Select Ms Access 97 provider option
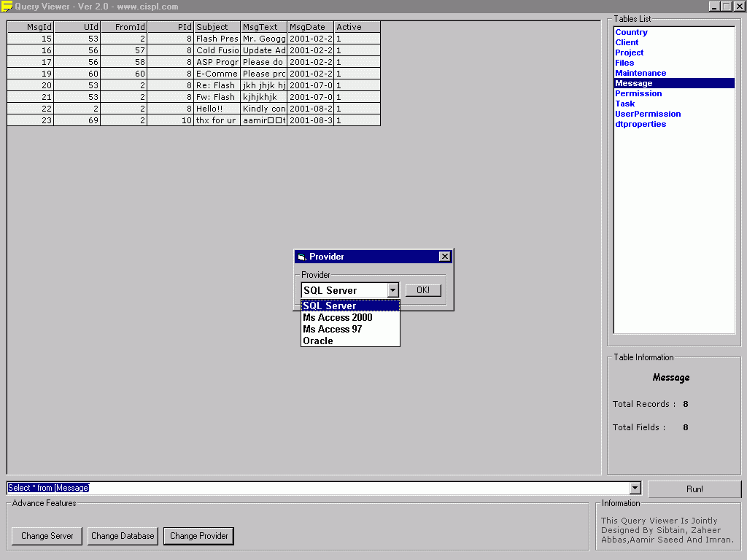 tap(333, 330)
